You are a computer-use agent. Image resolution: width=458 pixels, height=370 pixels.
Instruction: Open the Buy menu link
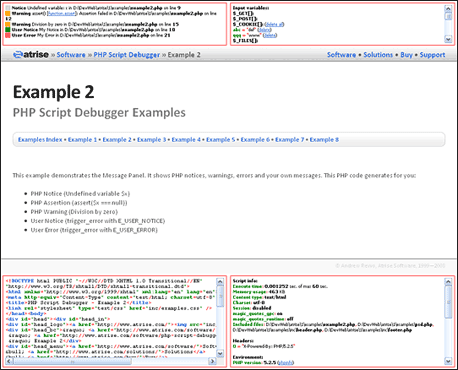[406, 55]
